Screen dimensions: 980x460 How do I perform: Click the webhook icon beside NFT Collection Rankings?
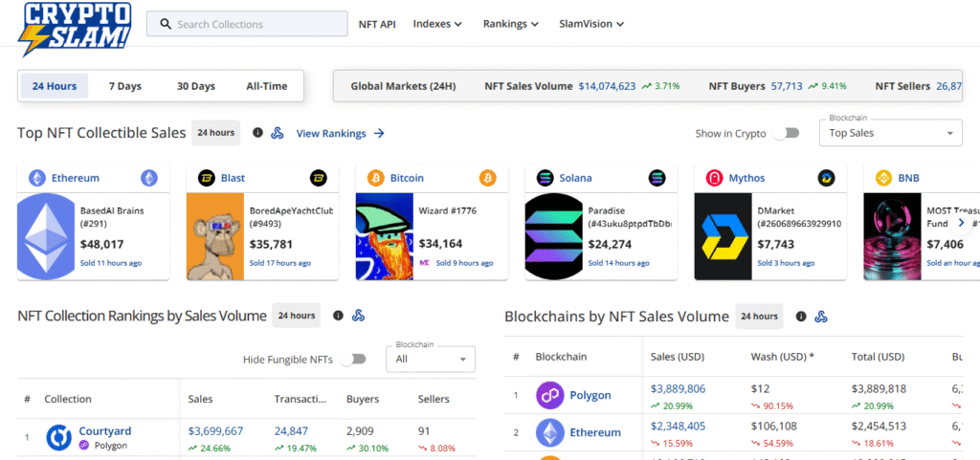pos(358,316)
